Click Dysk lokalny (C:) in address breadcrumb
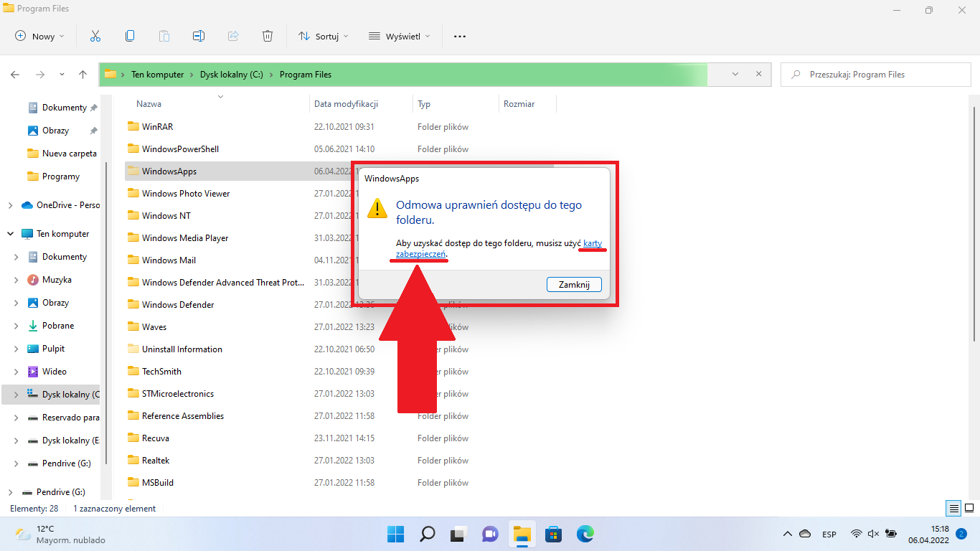The height and width of the screenshot is (551, 980). (231, 75)
